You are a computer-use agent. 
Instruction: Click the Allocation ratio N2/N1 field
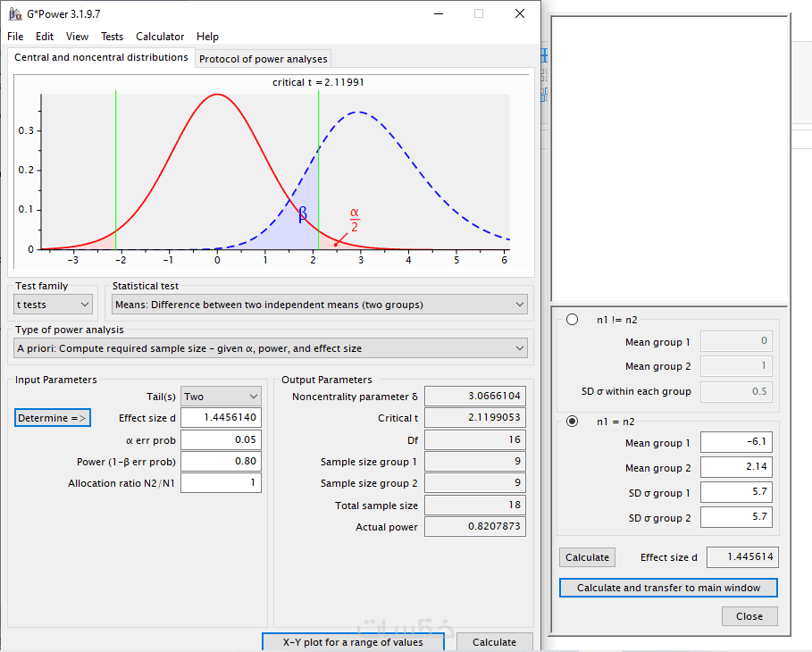[x=221, y=483]
